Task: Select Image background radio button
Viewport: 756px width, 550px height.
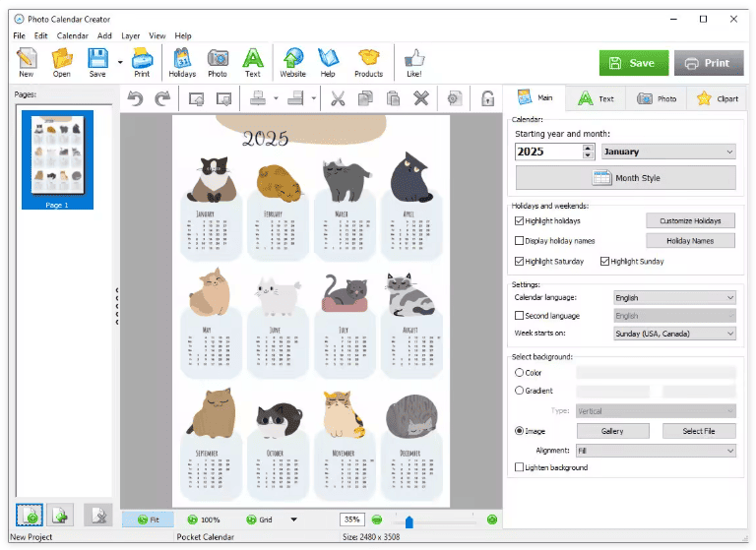Action: click(x=520, y=431)
